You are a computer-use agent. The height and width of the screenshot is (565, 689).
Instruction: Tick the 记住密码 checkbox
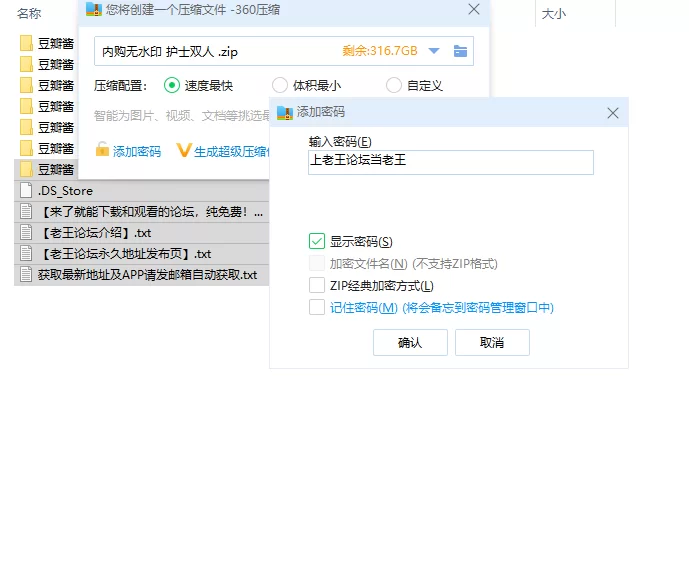point(317,307)
